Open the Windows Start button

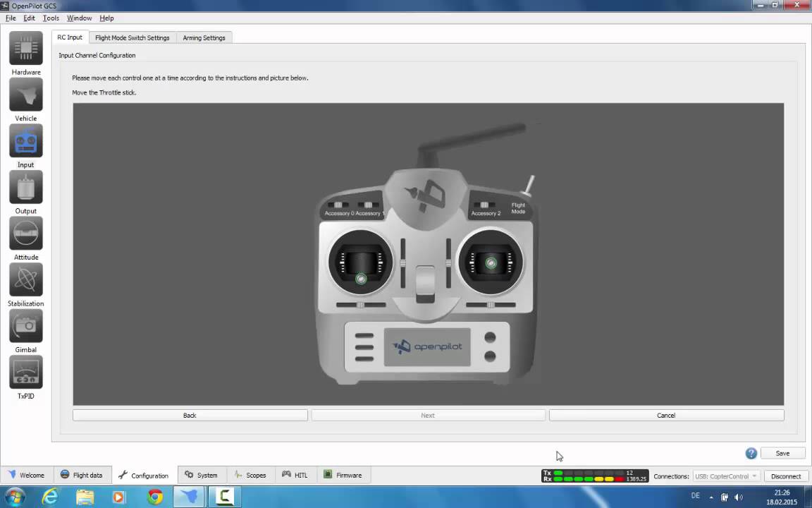click(15, 497)
